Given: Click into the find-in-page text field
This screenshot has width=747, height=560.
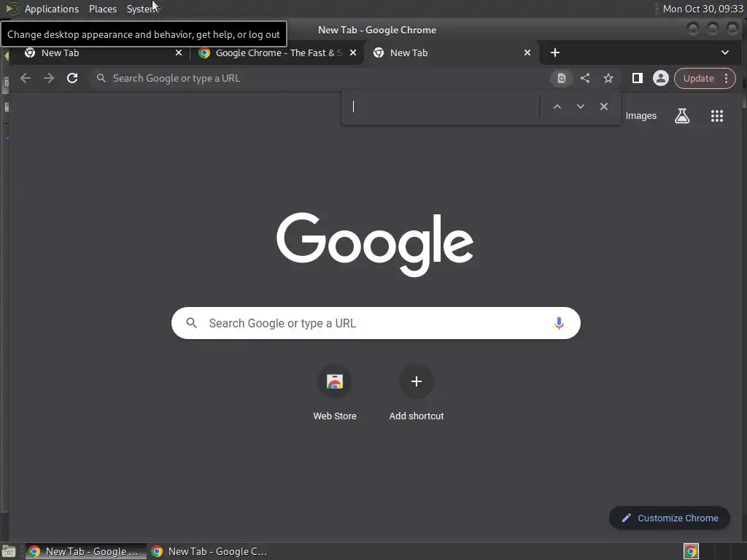Looking at the screenshot, I should pos(443,106).
